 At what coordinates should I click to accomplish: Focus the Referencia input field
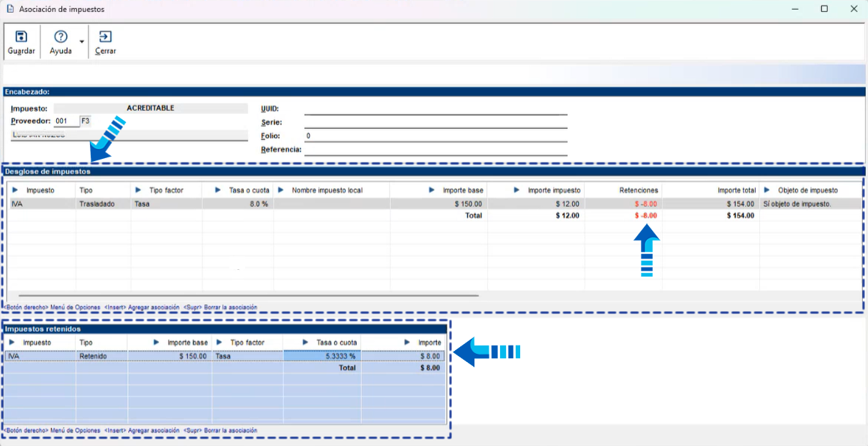tap(435, 149)
